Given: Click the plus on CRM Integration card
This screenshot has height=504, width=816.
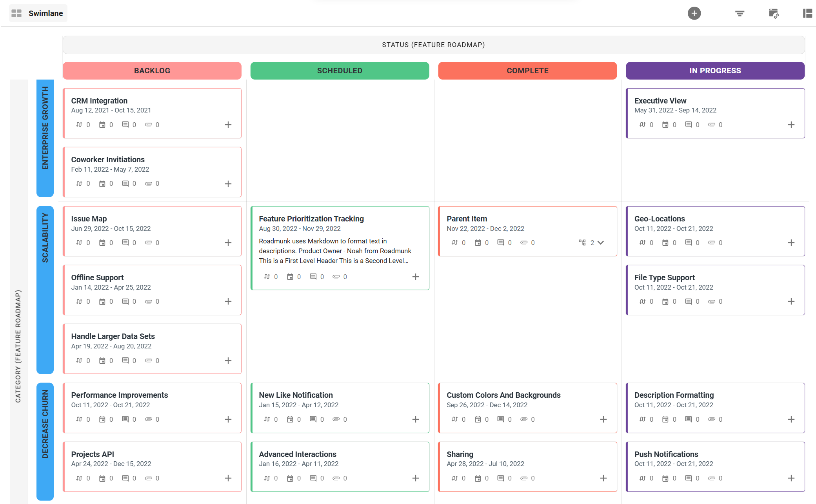Looking at the screenshot, I should pos(228,125).
